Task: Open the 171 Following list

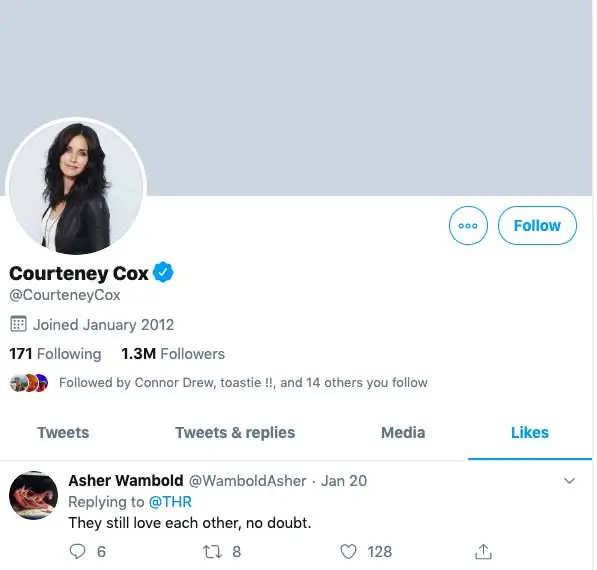Action: click(55, 354)
